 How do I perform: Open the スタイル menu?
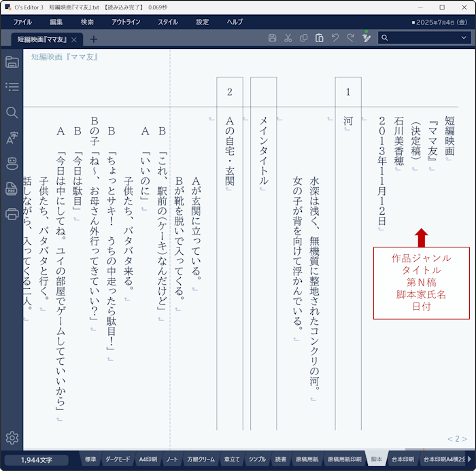167,22
